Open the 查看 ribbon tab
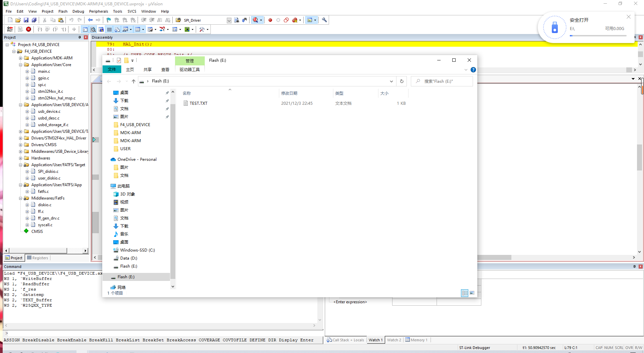This screenshot has width=644, height=353. 165,69
